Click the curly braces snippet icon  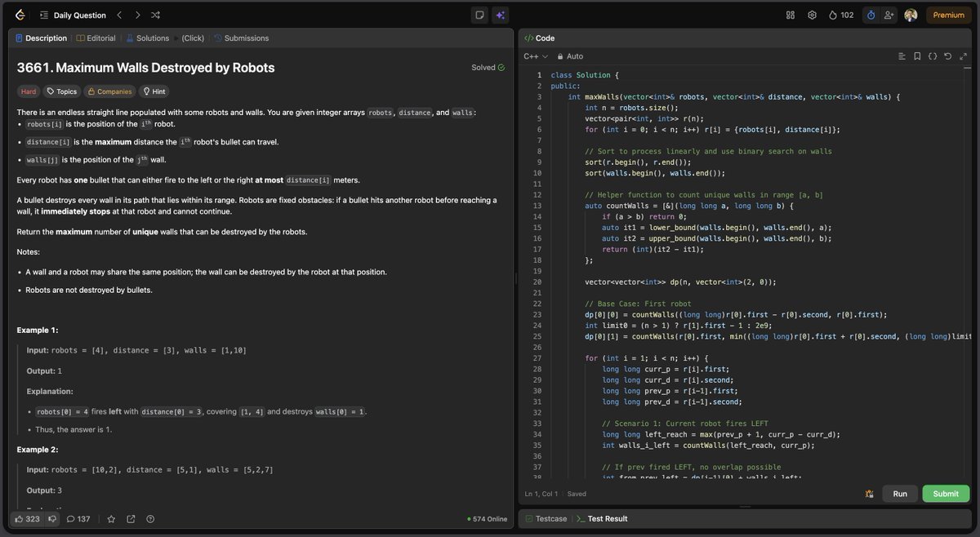click(x=933, y=56)
